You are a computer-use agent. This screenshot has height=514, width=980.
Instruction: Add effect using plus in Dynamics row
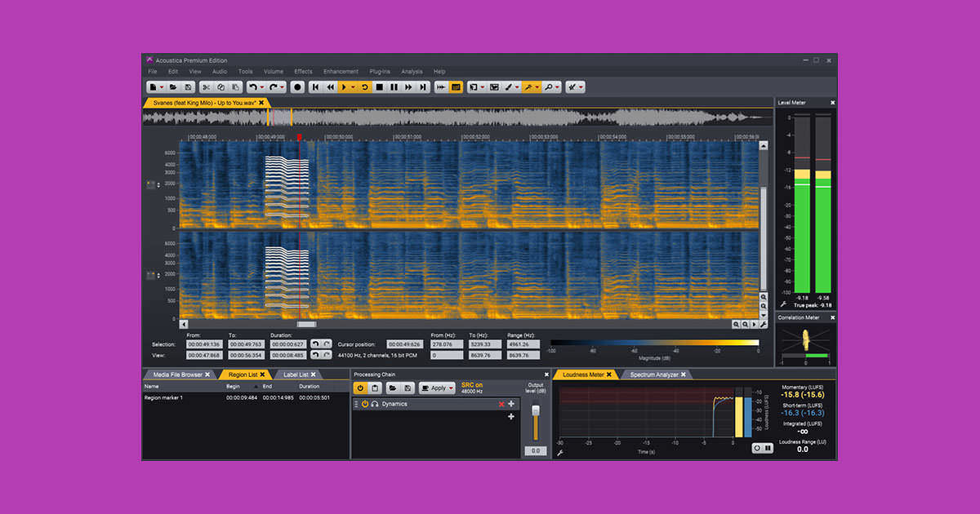point(511,405)
